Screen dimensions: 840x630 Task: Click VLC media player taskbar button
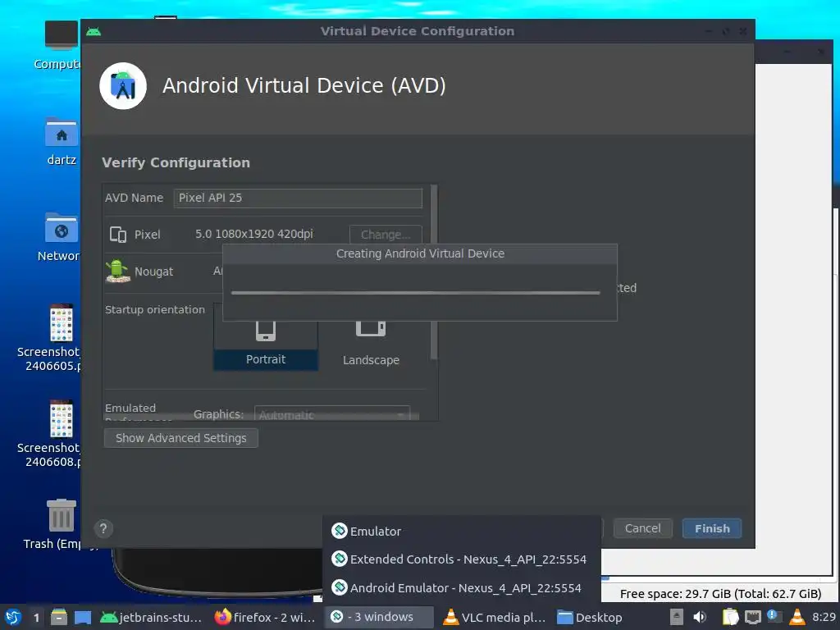tap(494, 618)
